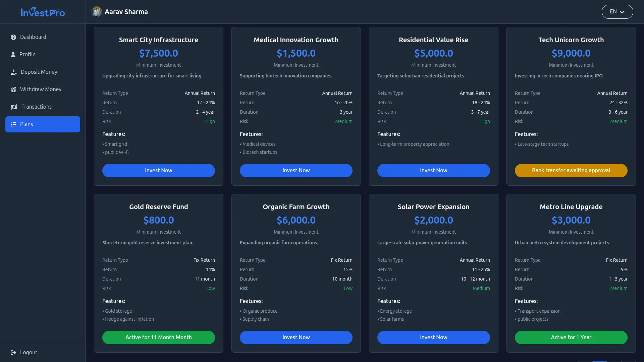This screenshot has width=644, height=362.
Task: Select the Dashboard compass icon in sidebar
Action: [x=13, y=37]
